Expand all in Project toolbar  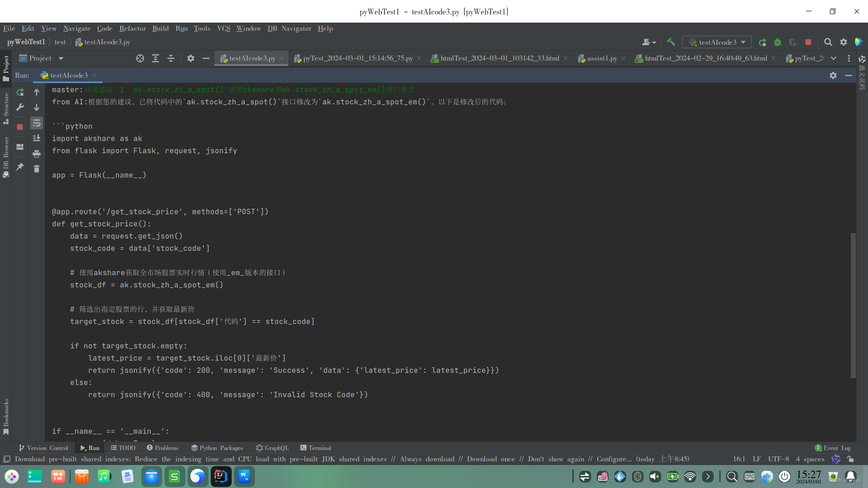pyautogui.click(x=156, y=58)
